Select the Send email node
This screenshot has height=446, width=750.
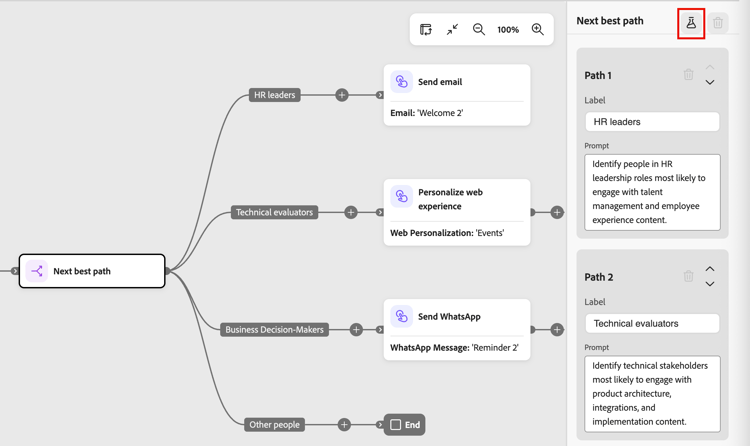pos(457,95)
